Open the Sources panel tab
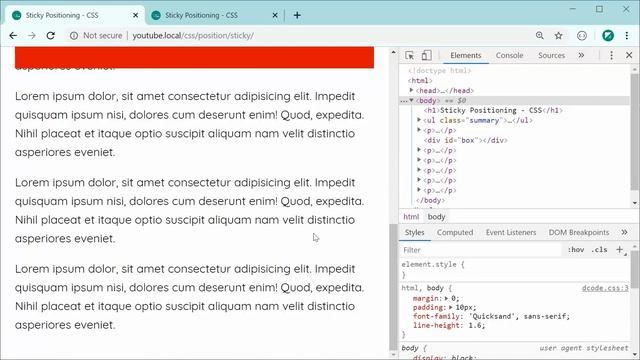The image size is (640, 360). click(551, 55)
